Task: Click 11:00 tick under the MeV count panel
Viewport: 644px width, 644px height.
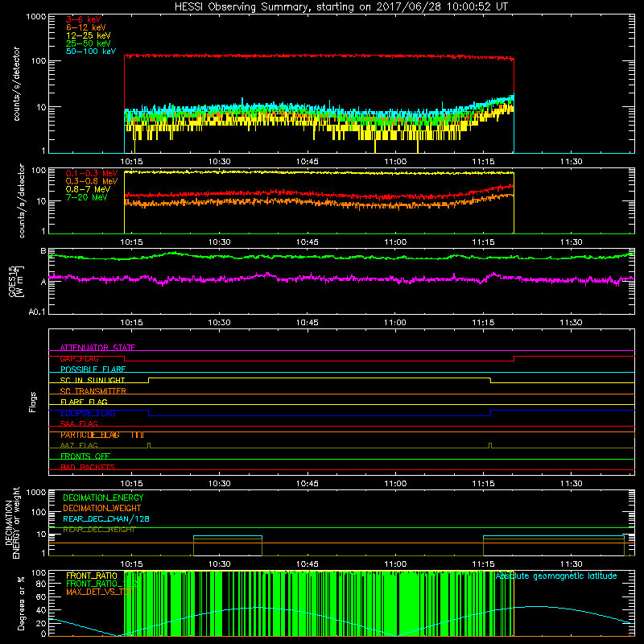Action: [395, 242]
